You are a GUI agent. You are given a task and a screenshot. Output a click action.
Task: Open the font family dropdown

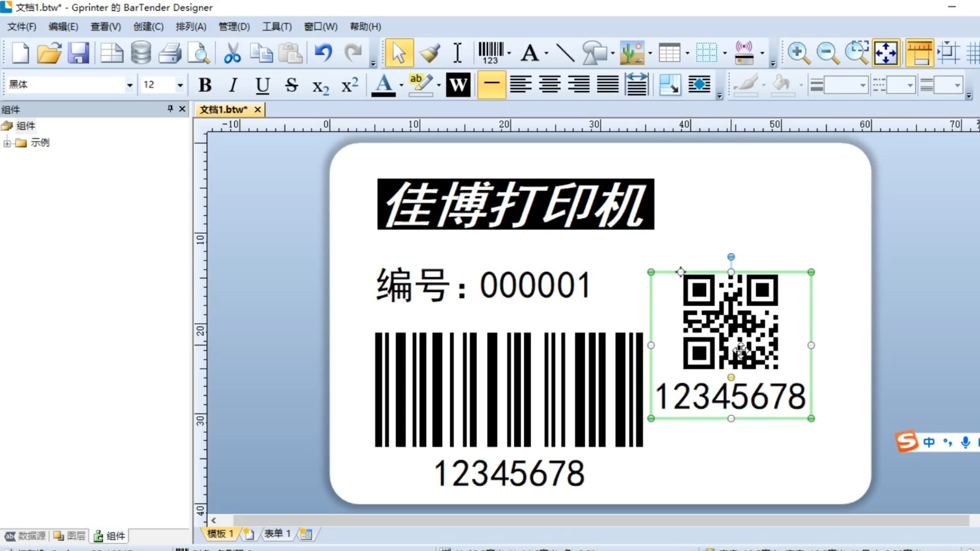tap(130, 85)
